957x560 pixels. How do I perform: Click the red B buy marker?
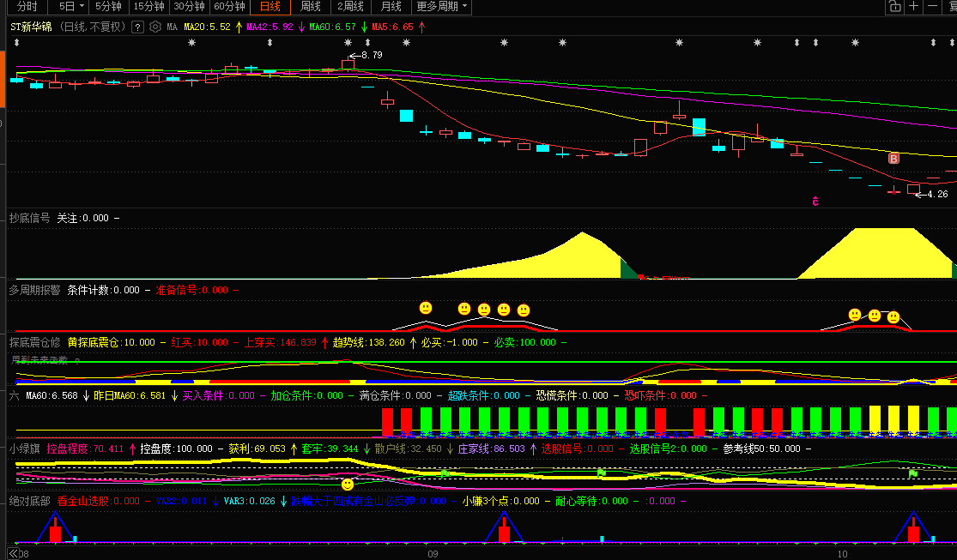893,159
